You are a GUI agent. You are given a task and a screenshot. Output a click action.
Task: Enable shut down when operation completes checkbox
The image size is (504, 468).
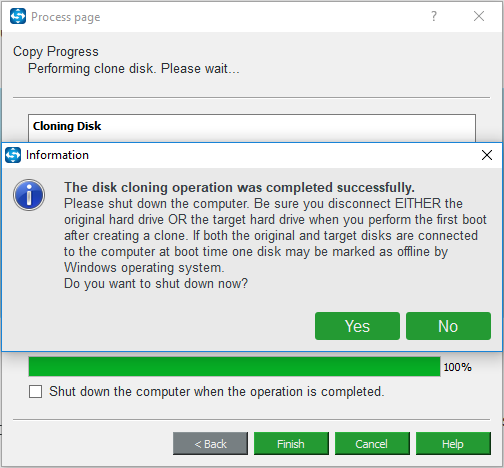[35, 392]
